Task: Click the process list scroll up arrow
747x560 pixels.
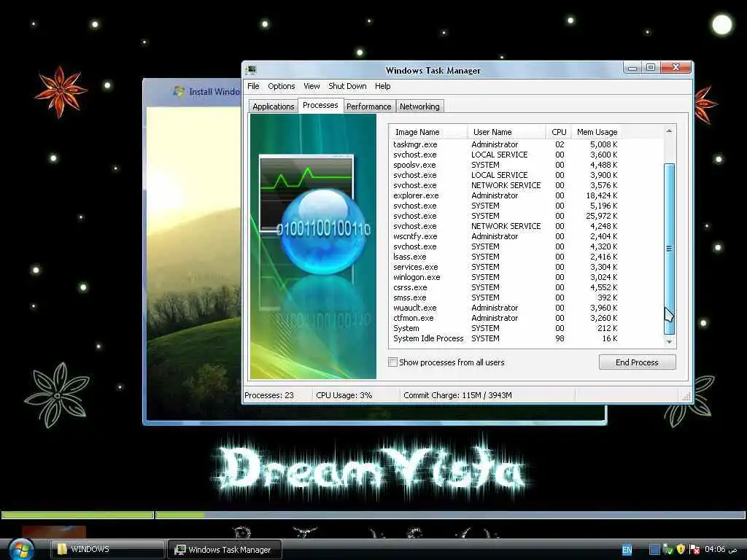Action: 669,131
